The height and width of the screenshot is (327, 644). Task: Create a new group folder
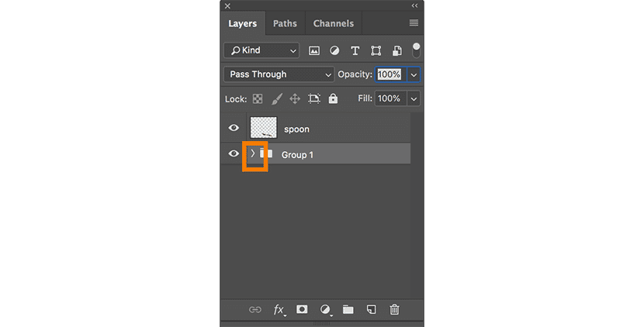(x=348, y=309)
